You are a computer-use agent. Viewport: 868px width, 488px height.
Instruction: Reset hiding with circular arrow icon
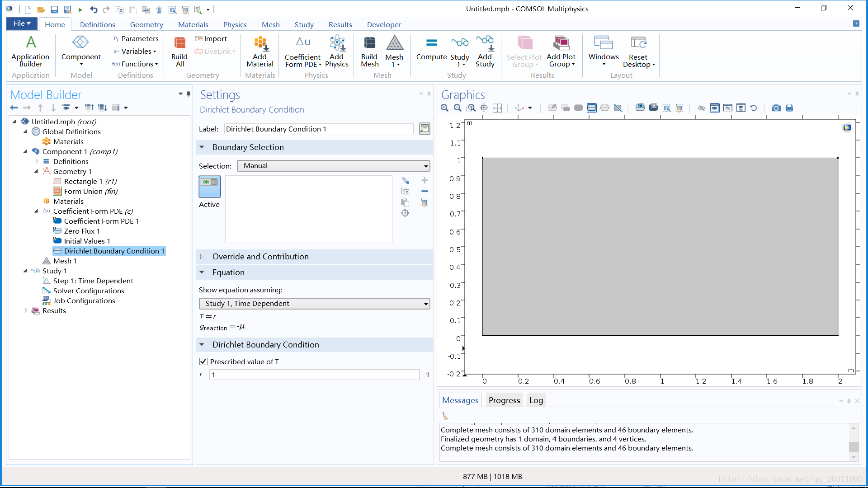click(754, 108)
